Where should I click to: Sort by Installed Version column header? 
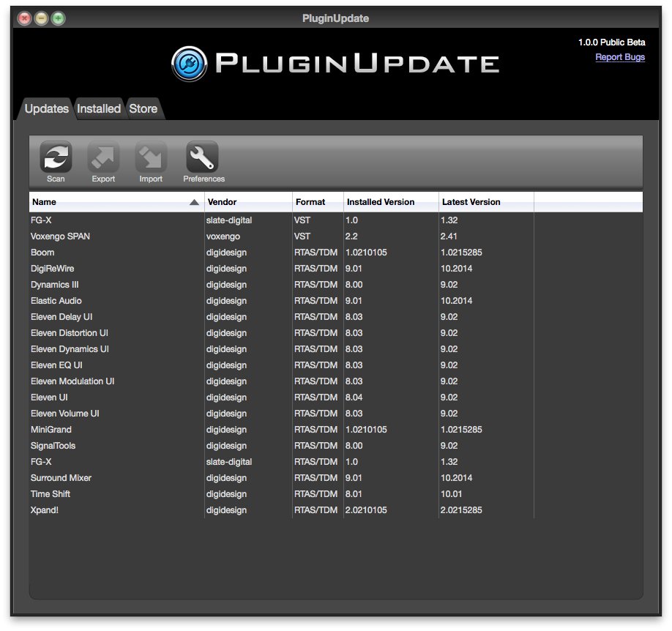click(x=392, y=202)
